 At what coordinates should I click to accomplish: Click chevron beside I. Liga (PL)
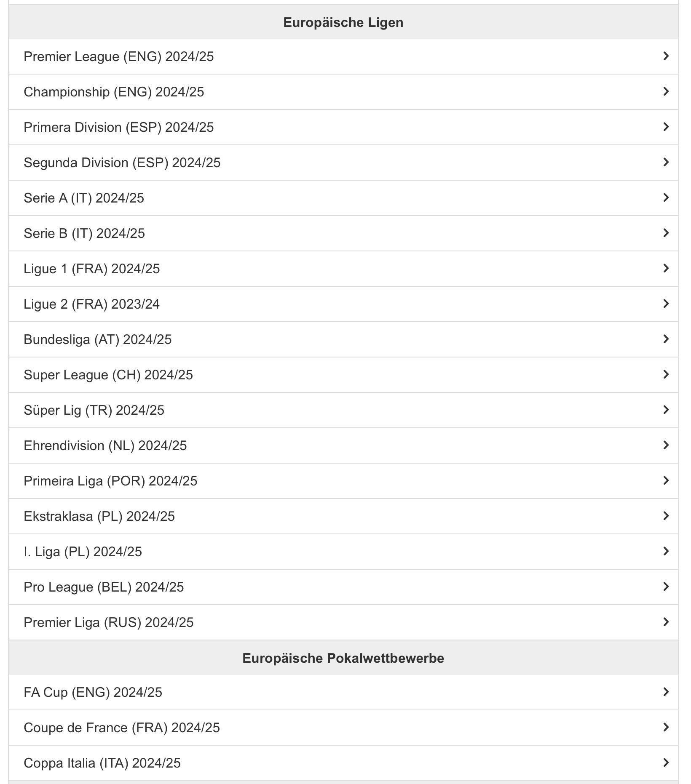point(666,551)
